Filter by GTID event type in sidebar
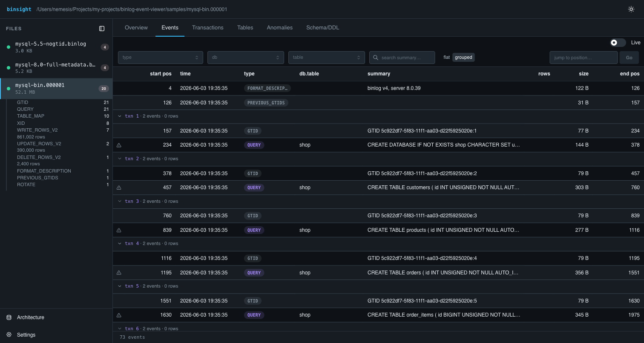The width and height of the screenshot is (644, 343). pos(63,102)
